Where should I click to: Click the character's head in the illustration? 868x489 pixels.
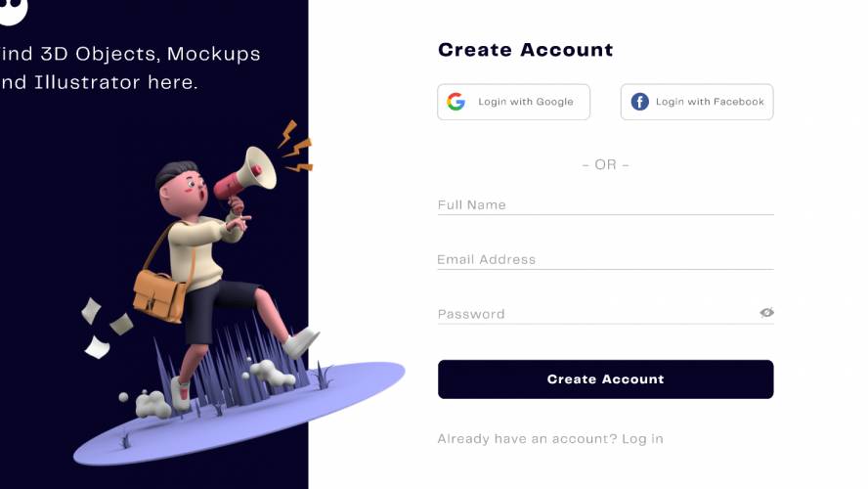click(x=182, y=189)
